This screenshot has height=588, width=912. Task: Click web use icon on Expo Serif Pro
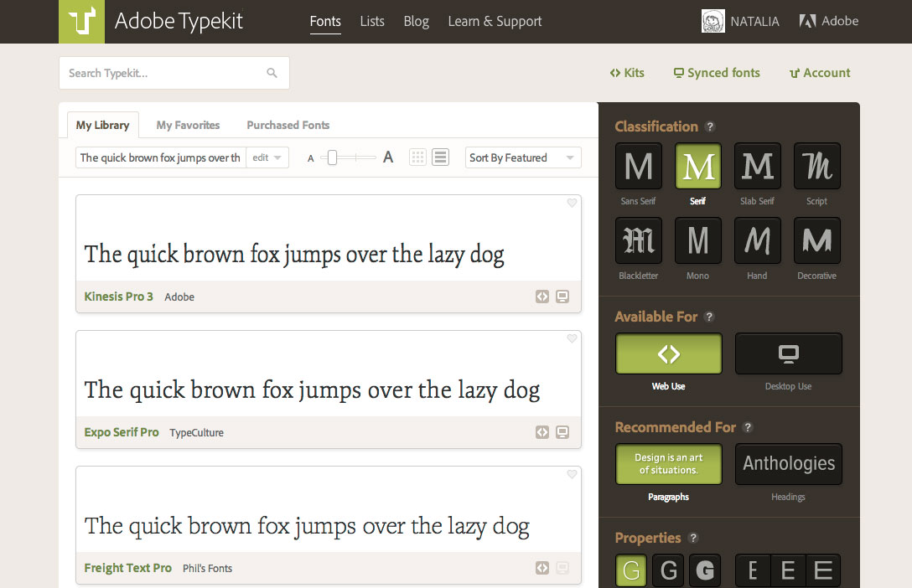pyautogui.click(x=542, y=432)
